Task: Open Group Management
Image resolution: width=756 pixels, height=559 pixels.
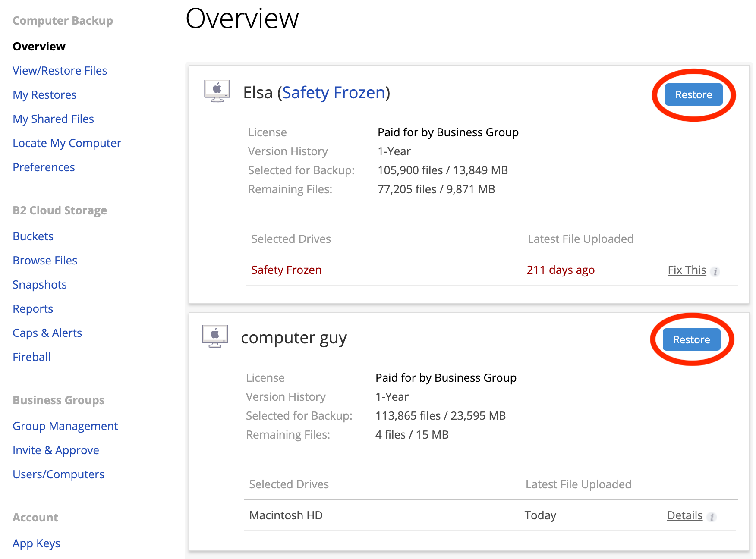Action: tap(65, 426)
